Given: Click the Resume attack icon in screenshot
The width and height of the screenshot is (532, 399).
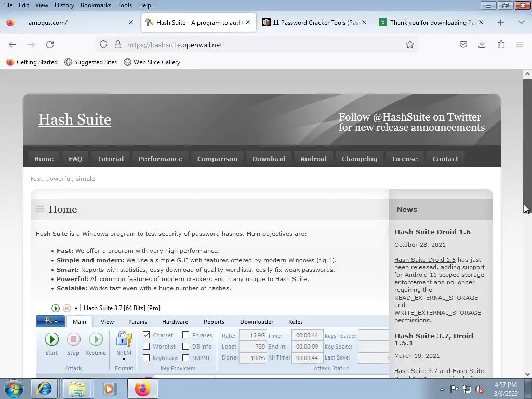Looking at the screenshot, I should pos(96,339).
